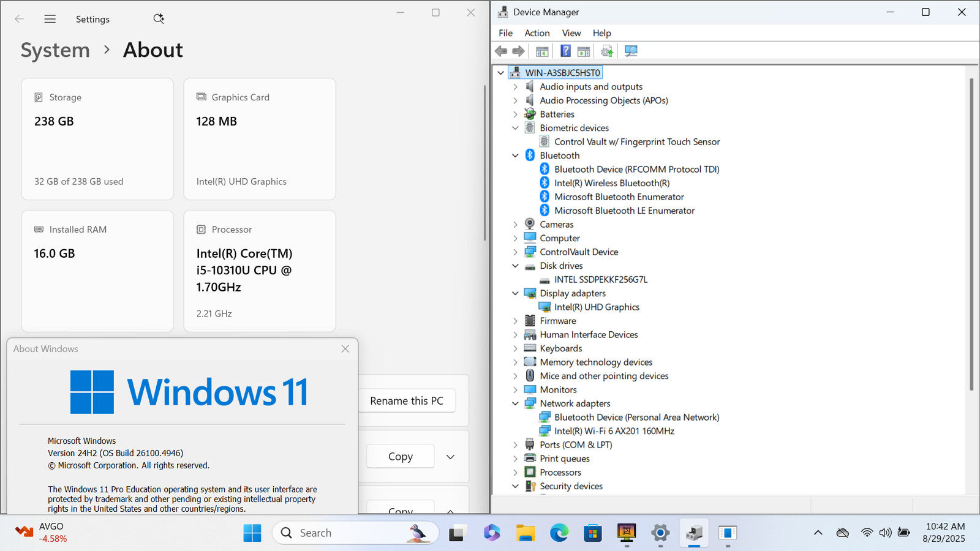Click the Settings search magnifier icon
Image resolution: width=980 pixels, height=551 pixels.
tap(159, 19)
